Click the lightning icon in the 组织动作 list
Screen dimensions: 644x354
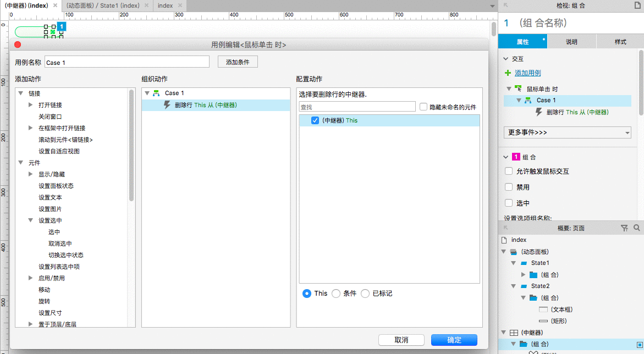[167, 105]
